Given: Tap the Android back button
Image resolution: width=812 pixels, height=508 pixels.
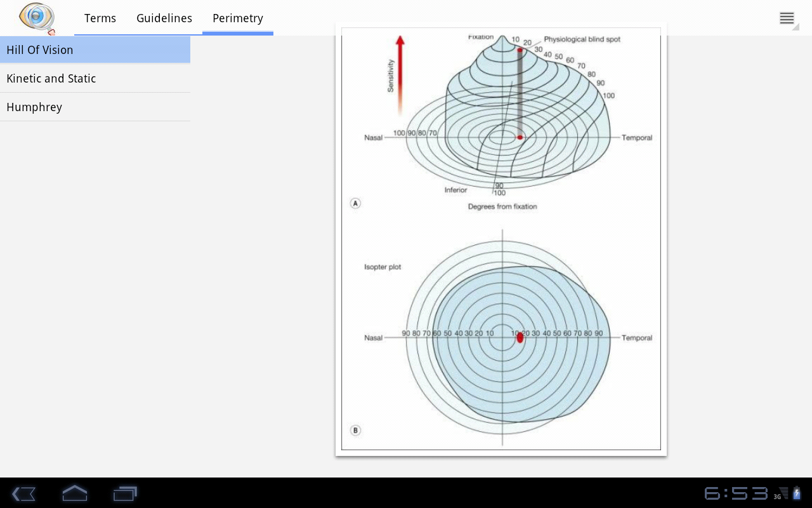Looking at the screenshot, I should pos(23,493).
